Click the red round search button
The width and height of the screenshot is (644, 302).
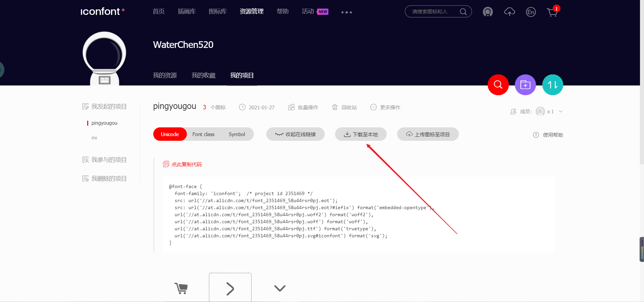coord(498,85)
